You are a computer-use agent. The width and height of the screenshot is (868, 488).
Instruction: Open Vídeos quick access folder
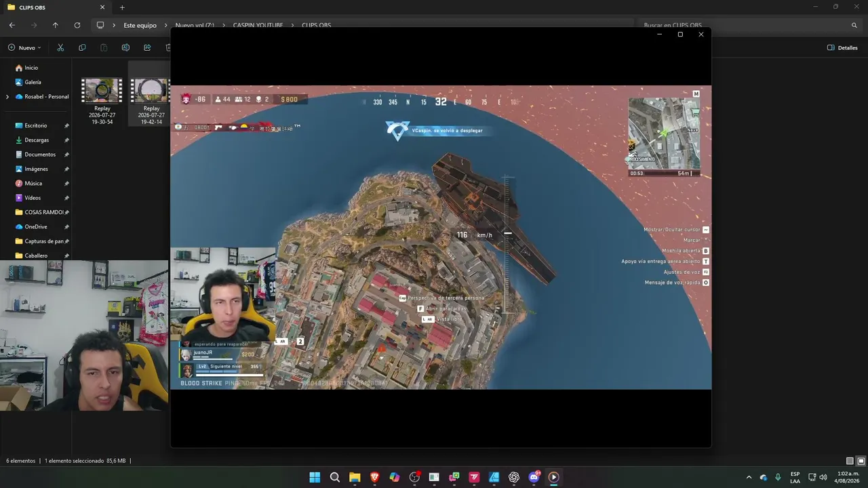(x=33, y=198)
